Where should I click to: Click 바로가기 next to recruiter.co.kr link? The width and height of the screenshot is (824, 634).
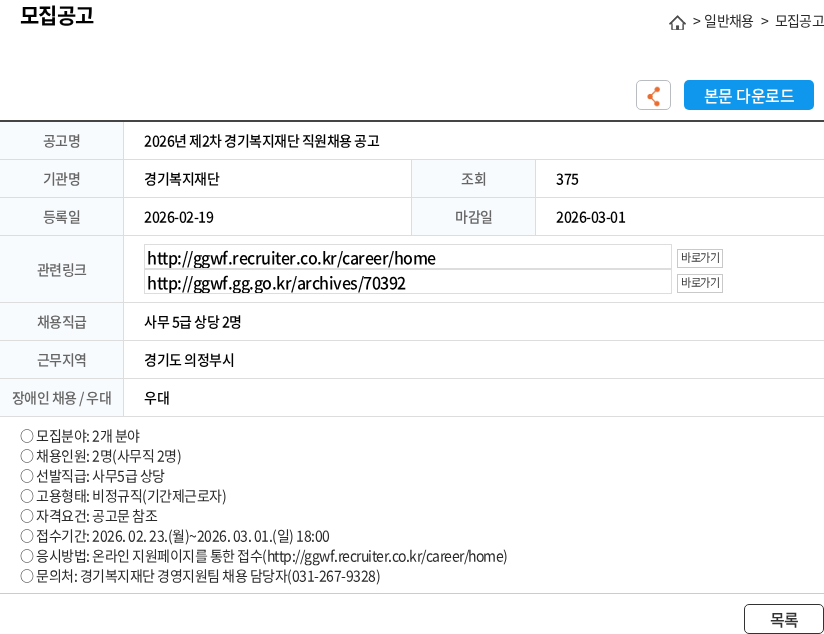[x=700, y=258]
